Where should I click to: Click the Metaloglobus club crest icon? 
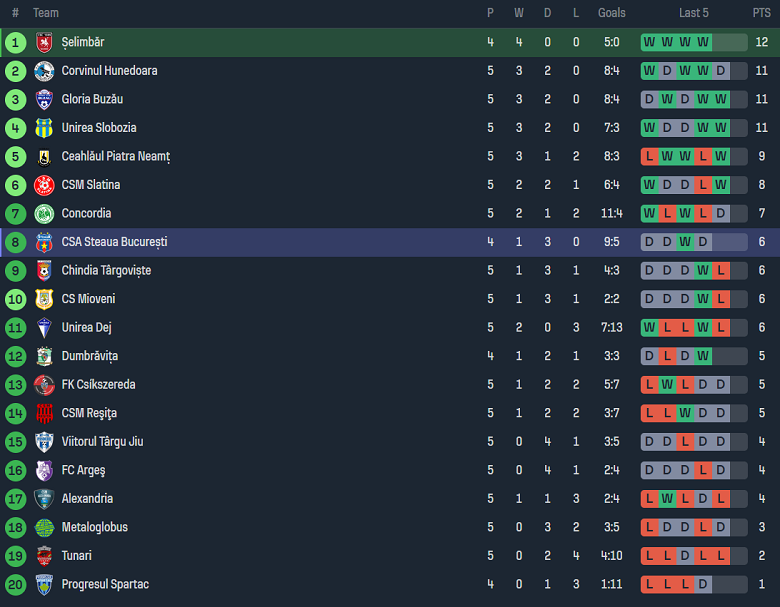tap(44, 527)
